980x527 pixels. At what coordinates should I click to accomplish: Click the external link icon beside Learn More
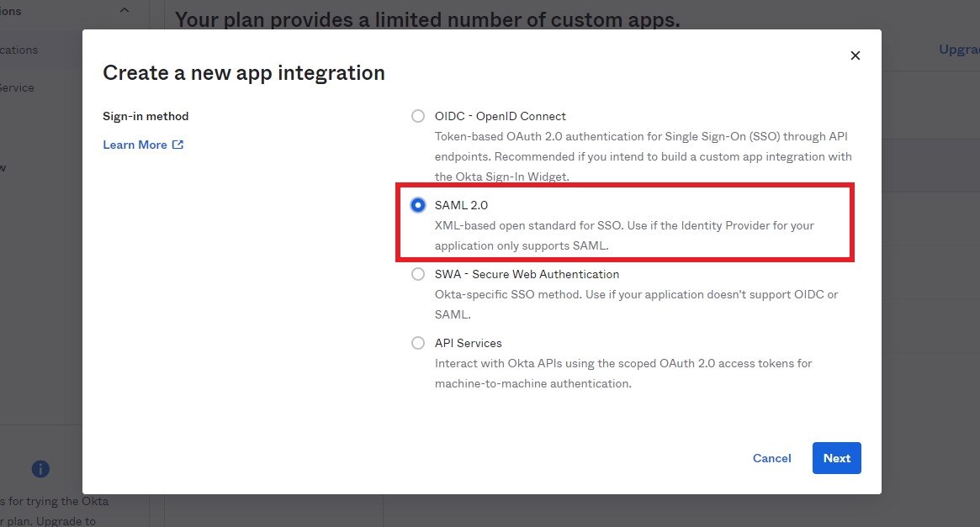click(x=177, y=145)
